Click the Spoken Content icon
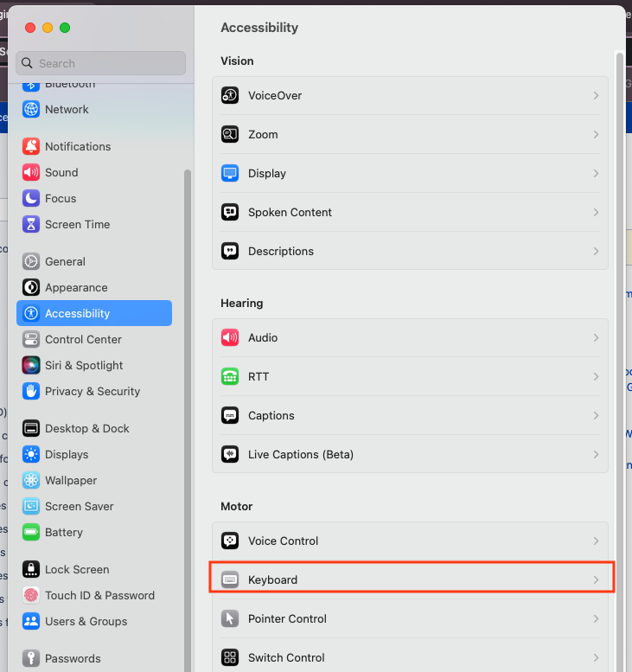 (x=230, y=212)
